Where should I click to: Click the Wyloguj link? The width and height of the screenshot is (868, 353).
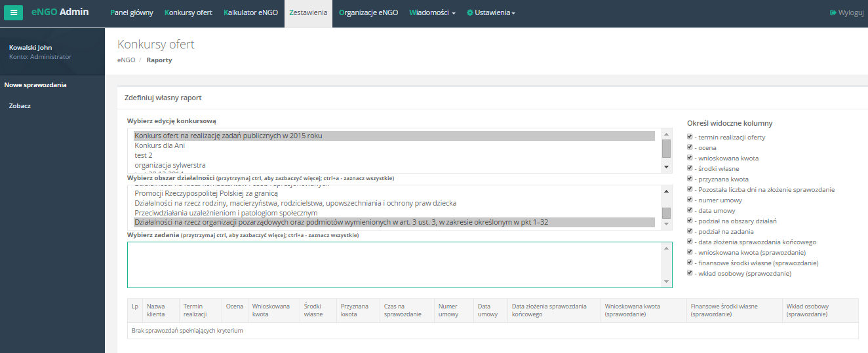851,12
